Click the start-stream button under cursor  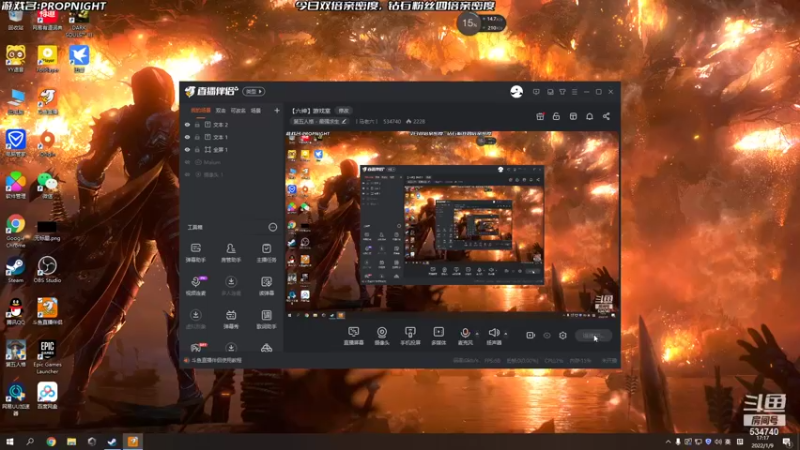(x=593, y=335)
